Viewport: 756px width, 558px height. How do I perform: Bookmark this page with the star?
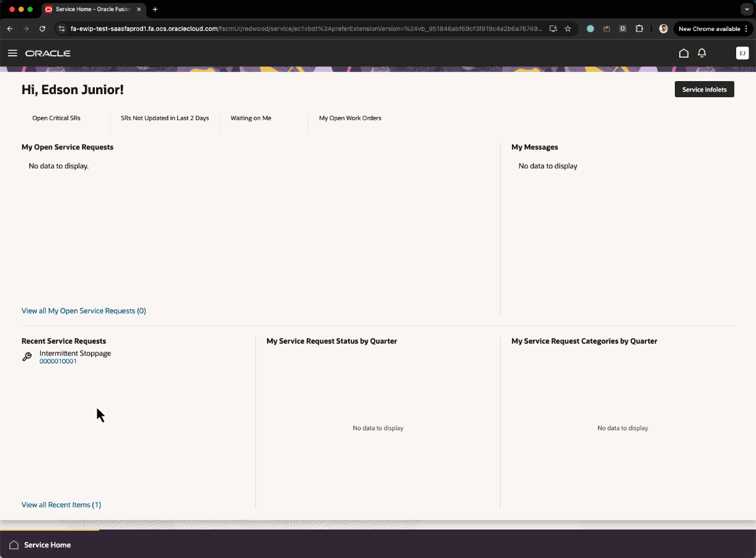point(568,28)
